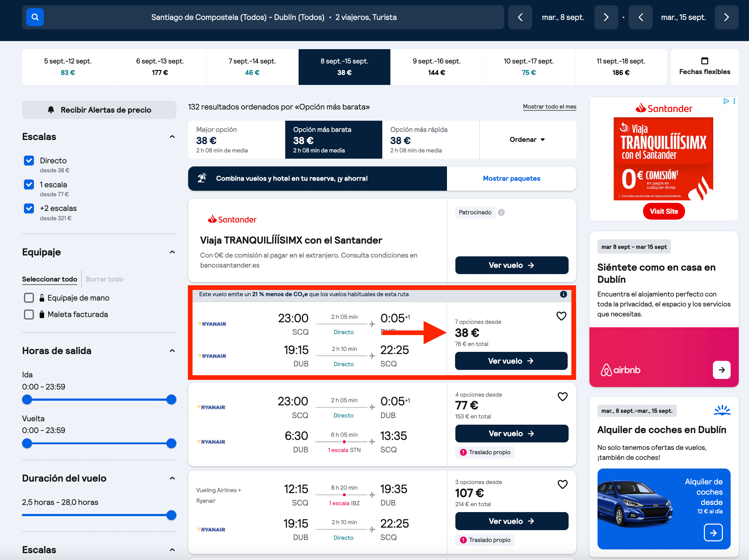Save the 107 € flight with heart icon
The height and width of the screenshot is (560, 749).
(562, 484)
